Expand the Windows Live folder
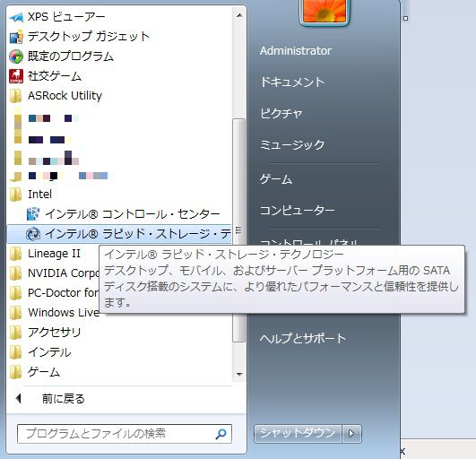Viewport: 476px width, 459px height. (54, 313)
